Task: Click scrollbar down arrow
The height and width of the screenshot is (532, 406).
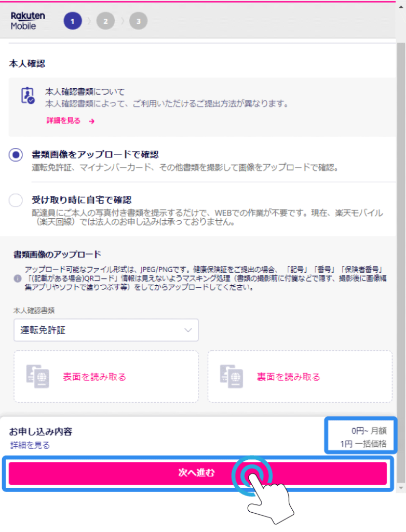Action: click(x=401, y=488)
